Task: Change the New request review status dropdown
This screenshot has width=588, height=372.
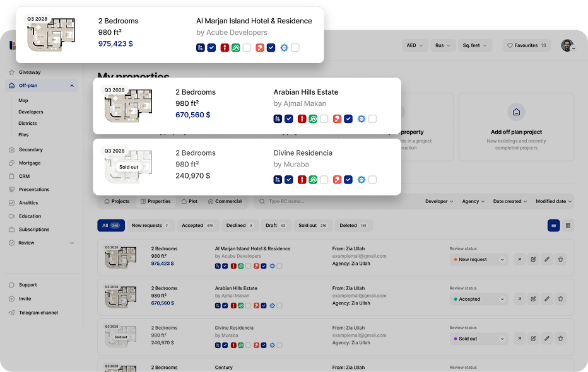Action: coord(479,259)
